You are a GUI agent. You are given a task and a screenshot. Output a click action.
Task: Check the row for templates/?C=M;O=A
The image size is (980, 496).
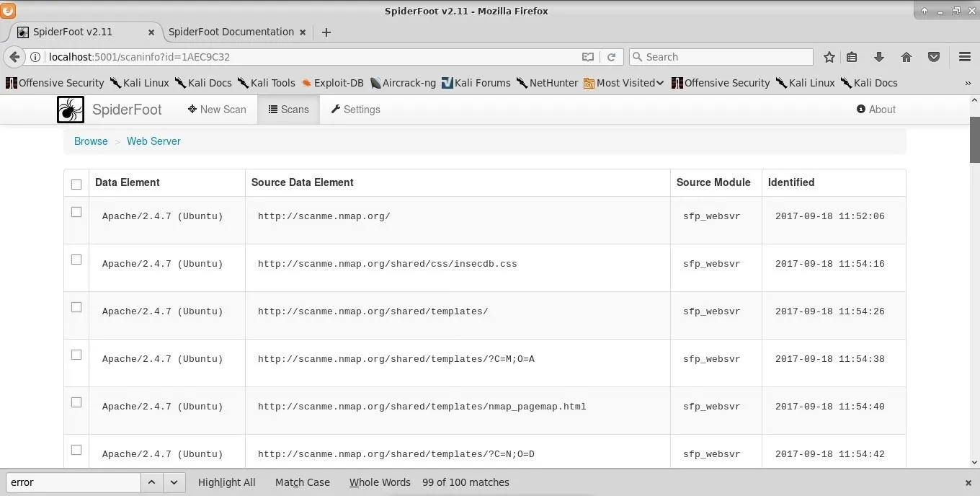(x=76, y=355)
